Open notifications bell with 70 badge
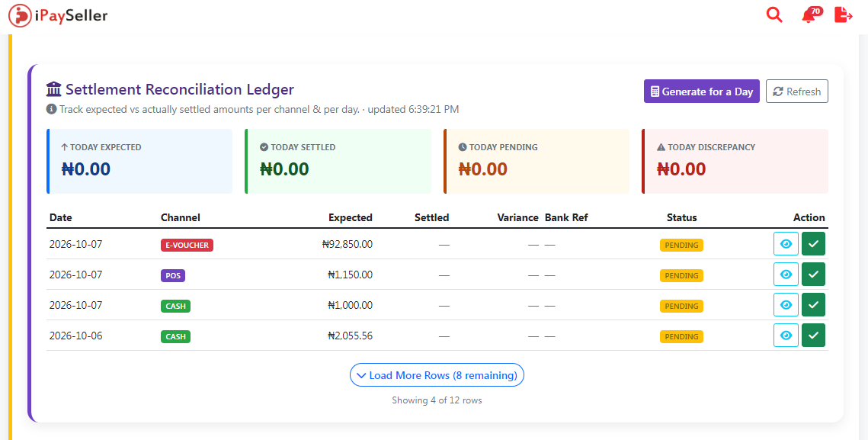 tap(811, 15)
